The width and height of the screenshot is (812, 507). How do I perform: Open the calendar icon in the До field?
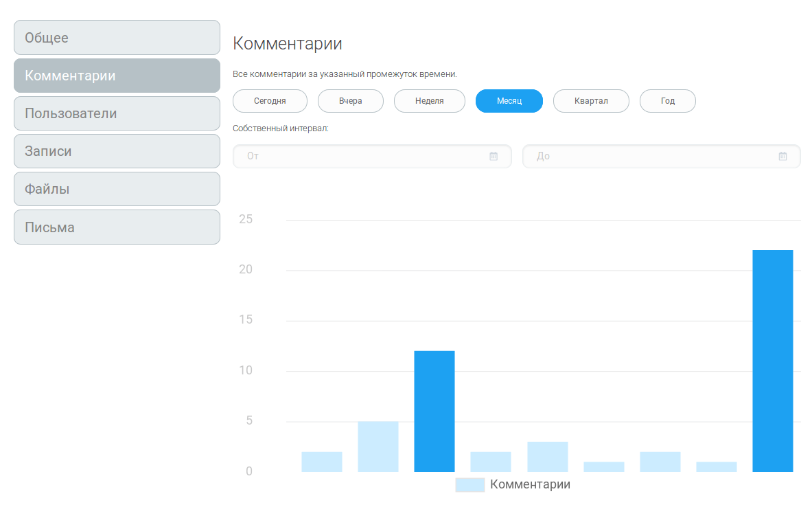coord(782,156)
